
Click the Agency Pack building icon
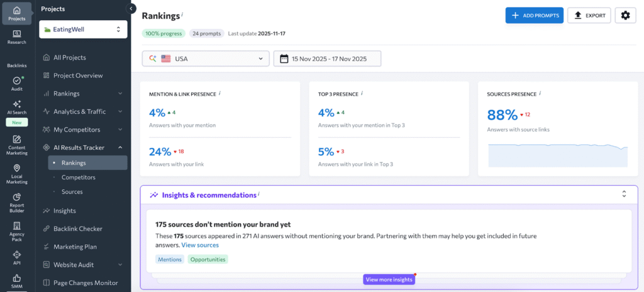coord(17,226)
